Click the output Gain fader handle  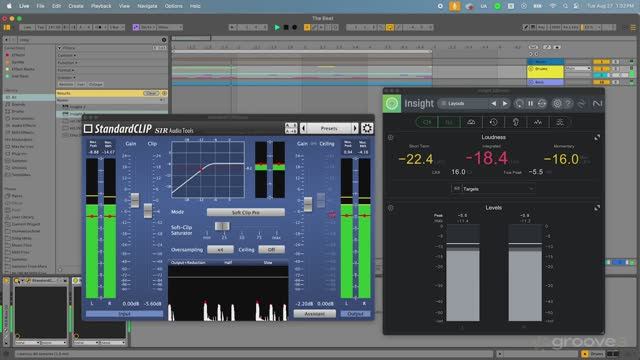(x=308, y=204)
